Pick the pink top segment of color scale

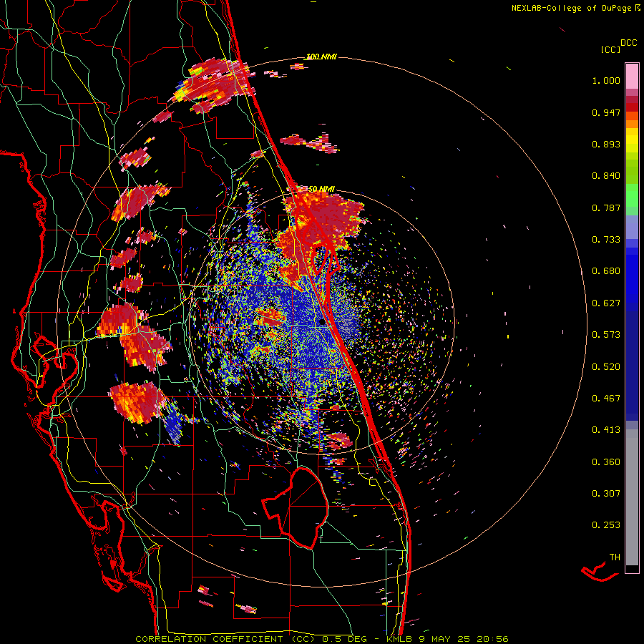coord(632,77)
